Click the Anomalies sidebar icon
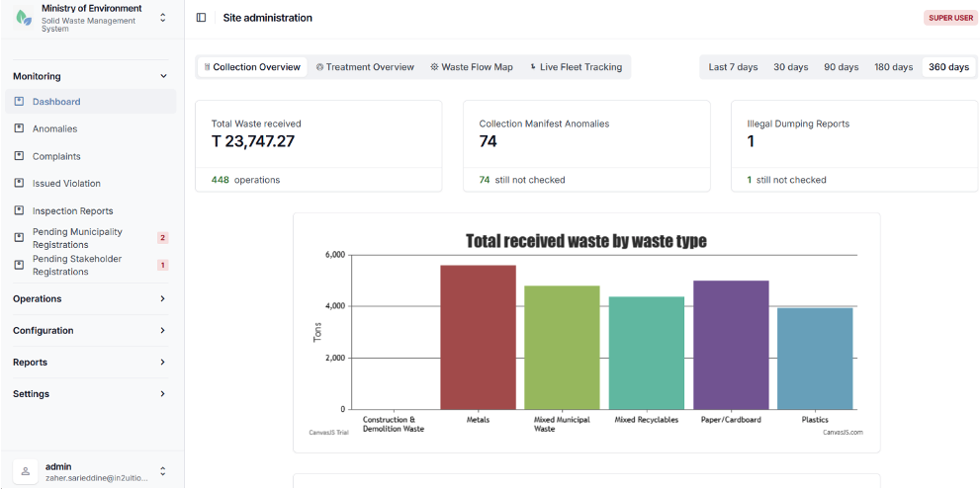Viewport: 980px width, 490px height. 19,128
